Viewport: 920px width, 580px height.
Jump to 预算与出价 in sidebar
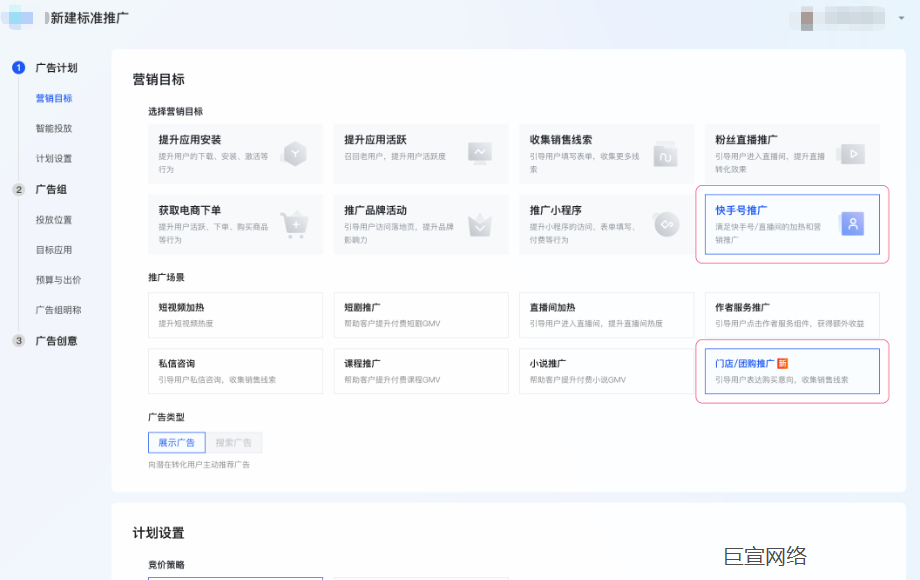point(59,280)
